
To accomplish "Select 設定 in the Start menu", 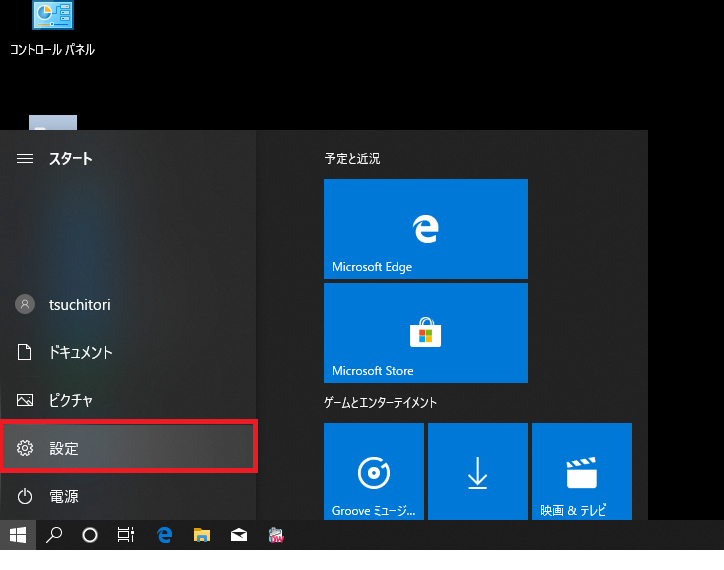I will [128, 448].
